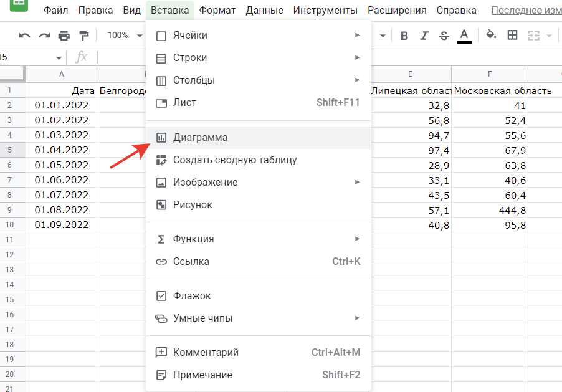562x392 pixels.
Task: Toggle Bold formatting
Action: [x=404, y=36]
